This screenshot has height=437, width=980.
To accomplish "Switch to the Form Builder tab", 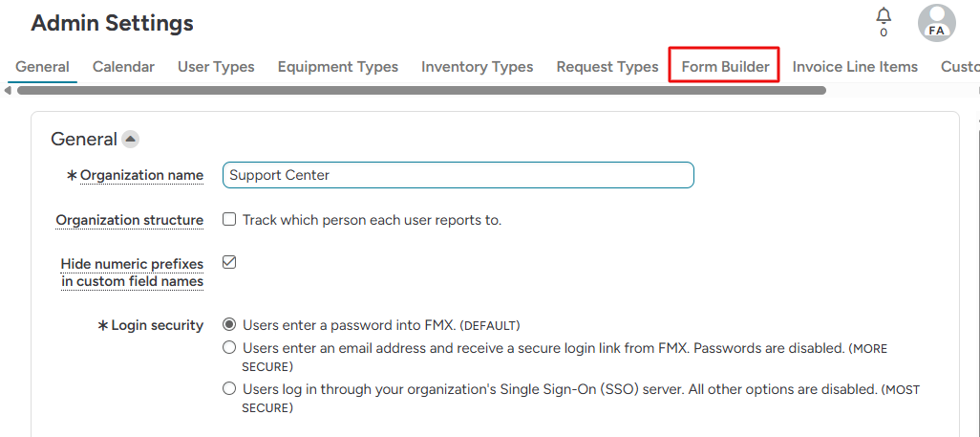I will [725, 67].
